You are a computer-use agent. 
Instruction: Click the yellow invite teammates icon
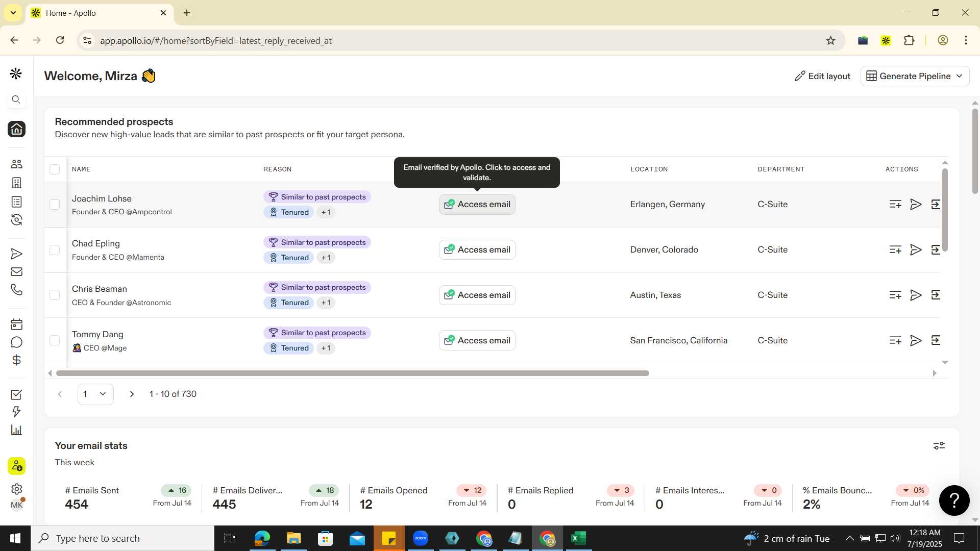pos(16,466)
